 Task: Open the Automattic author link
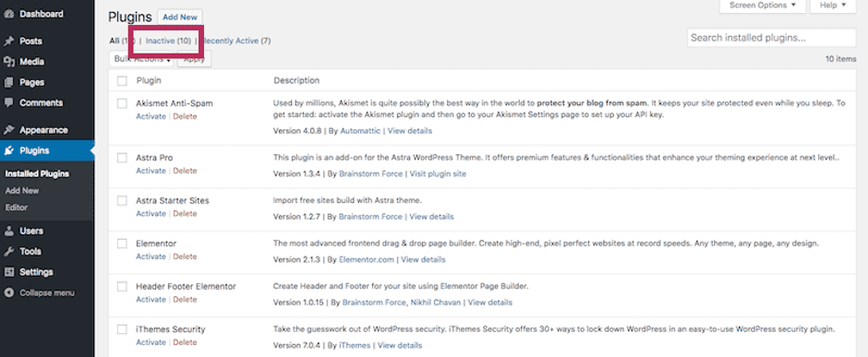tap(360, 131)
